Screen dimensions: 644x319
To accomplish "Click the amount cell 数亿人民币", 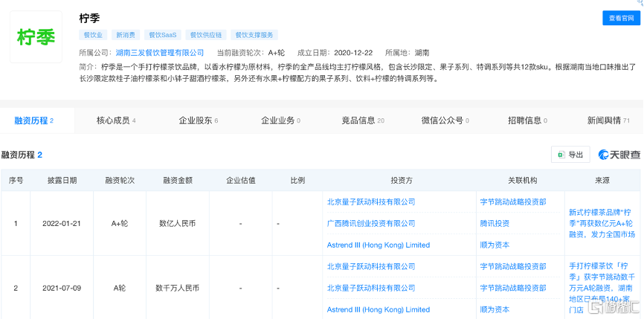I will point(178,224).
